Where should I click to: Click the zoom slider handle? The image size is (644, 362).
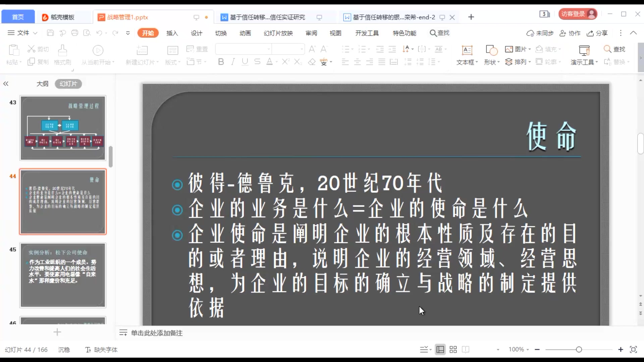(579, 350)
